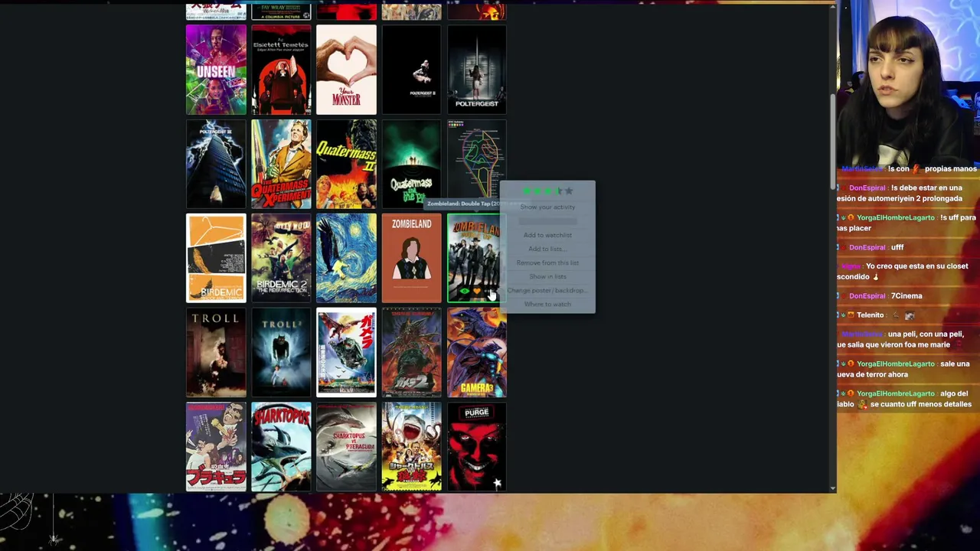Open the three-dots menu on Zombieland: Double Tap
Viewport: 980px width, 551px height.
tap(490, 292)
